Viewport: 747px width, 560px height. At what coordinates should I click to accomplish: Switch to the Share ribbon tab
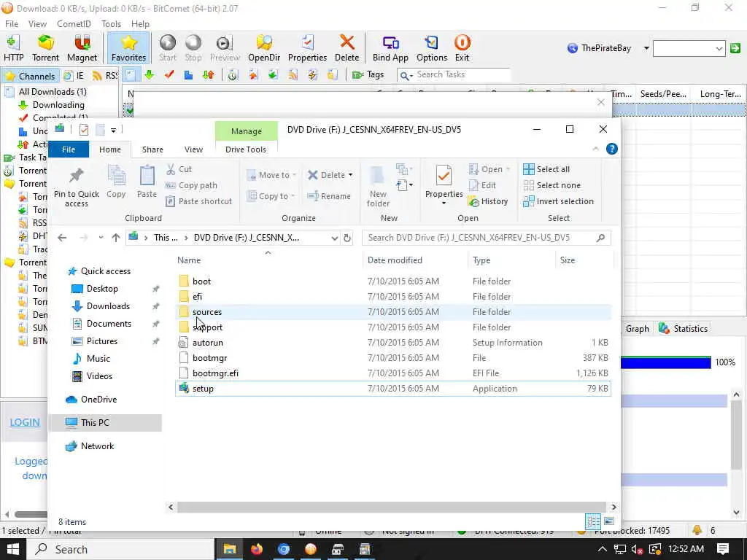point(152,149)
